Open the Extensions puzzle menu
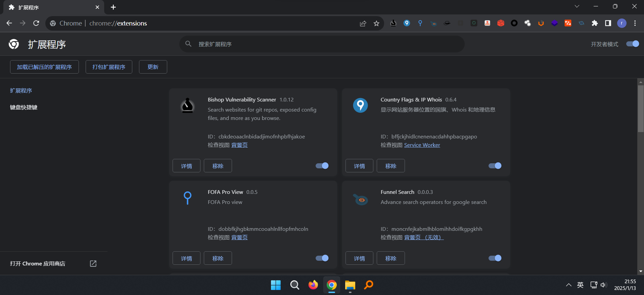The width and height of the screenshot is (644, 295). pyautogui.click(x=595, y=23)
